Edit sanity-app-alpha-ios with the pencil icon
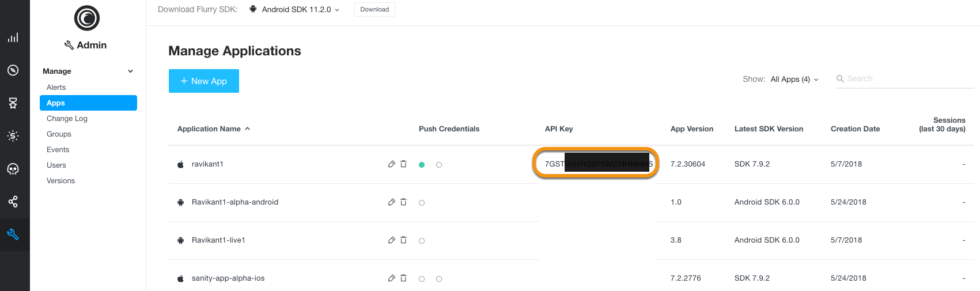980x291 pixels. [392, 278]
